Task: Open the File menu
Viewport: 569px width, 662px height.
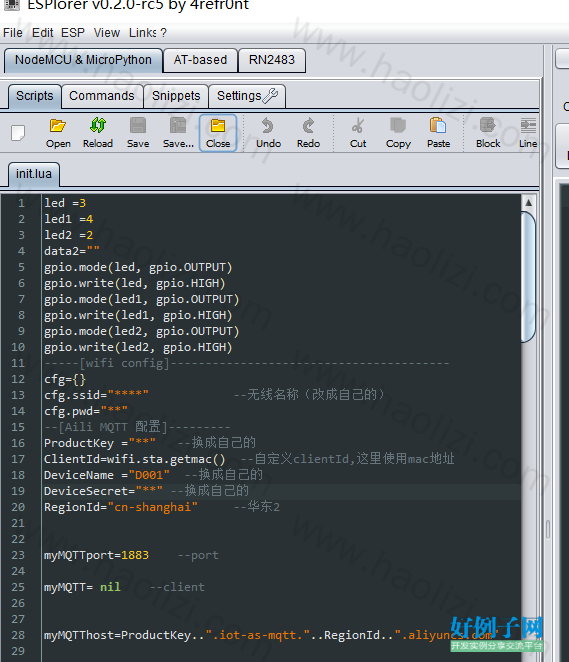Action: [x=13, y=33]
